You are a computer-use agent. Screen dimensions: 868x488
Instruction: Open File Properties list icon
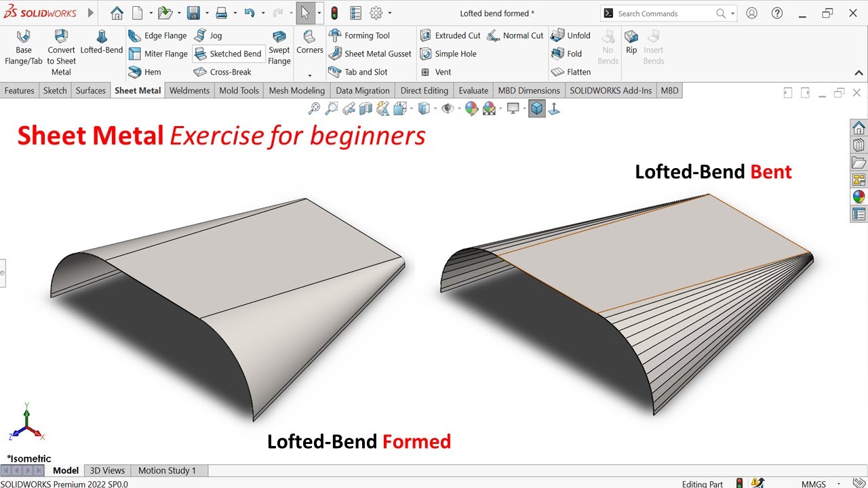(355, 13)
